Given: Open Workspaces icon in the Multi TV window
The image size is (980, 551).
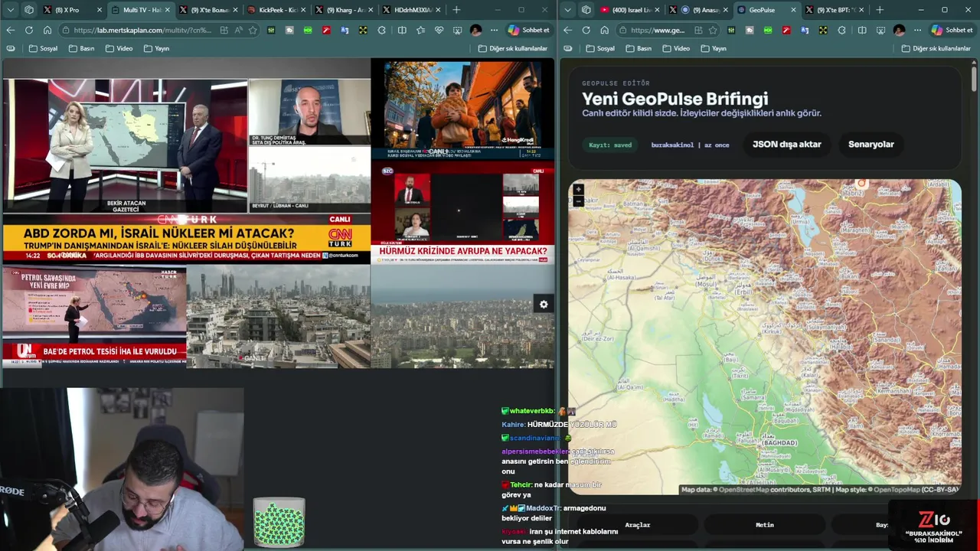Looking at the screenshot, I should (x=29, y=10).
